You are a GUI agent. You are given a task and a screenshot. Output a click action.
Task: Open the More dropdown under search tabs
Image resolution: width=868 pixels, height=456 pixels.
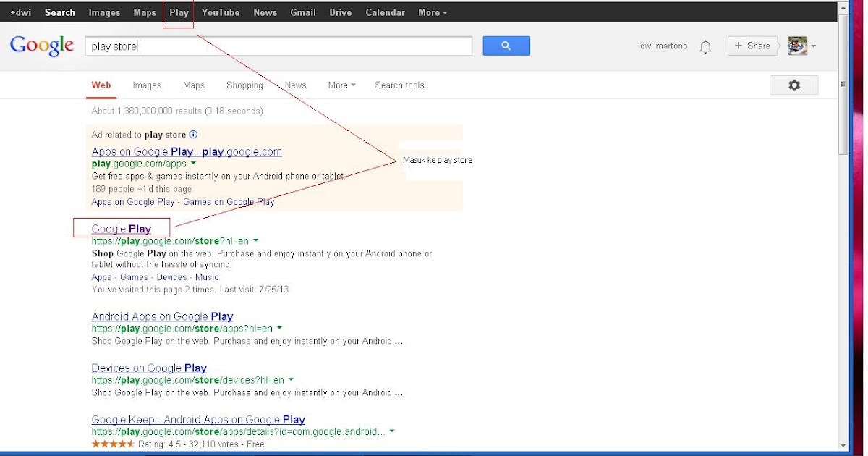(341, 85)
